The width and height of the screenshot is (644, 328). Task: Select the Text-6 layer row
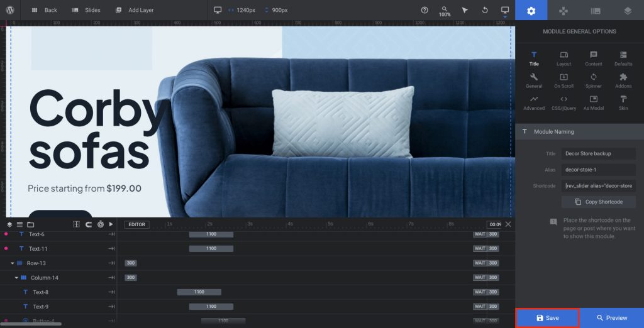tap(58, 234)
